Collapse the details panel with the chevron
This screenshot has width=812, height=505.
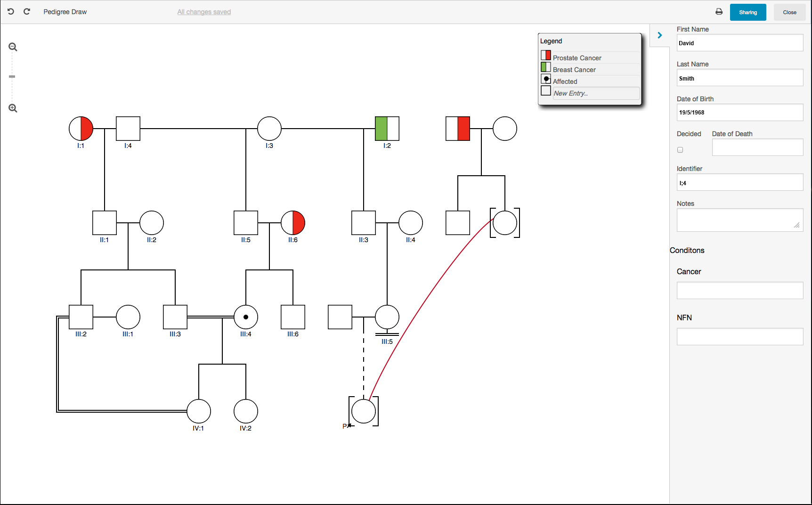coord(659,35)
